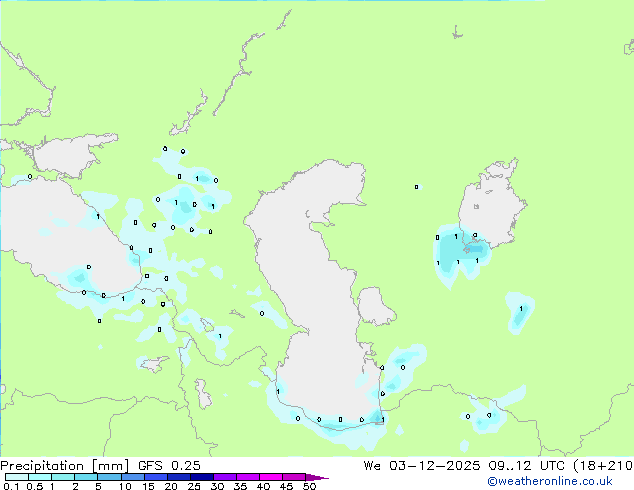
Task: Click the 40–45 mm magenta legend box
Action: tap(271, 477)
